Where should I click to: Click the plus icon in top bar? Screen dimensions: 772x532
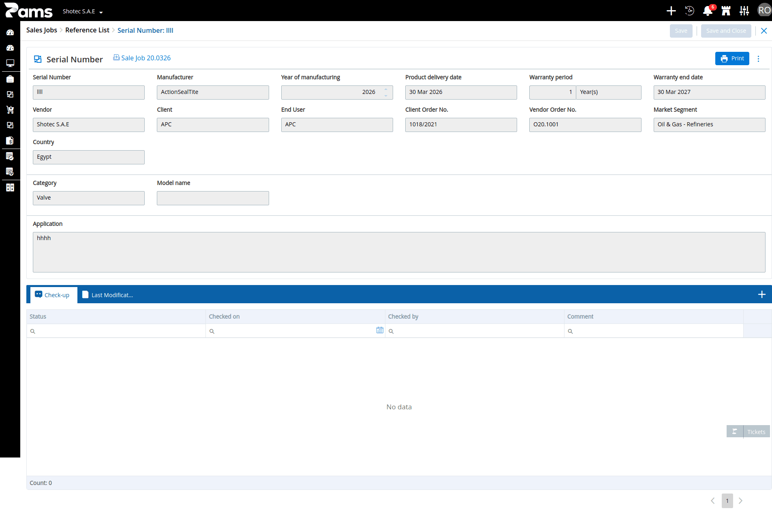(671, 11)
